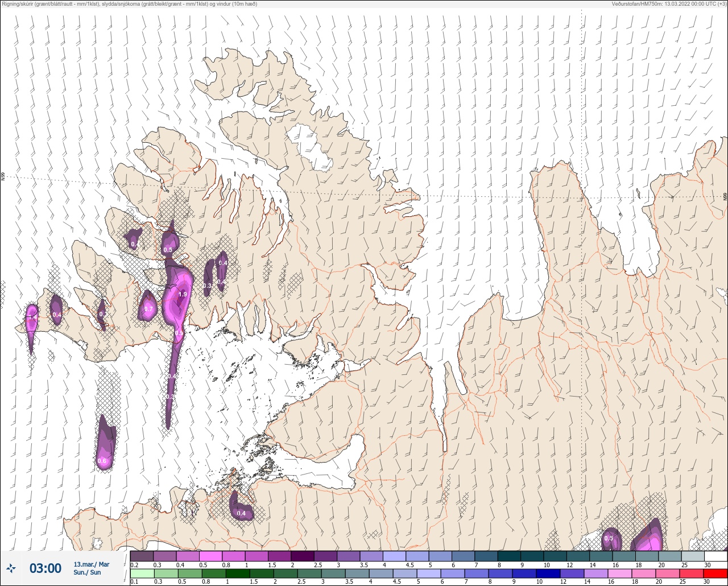Select the lightest green swatch starting at 0.1
Screen dimensions: 728x586
click(142, 573)
